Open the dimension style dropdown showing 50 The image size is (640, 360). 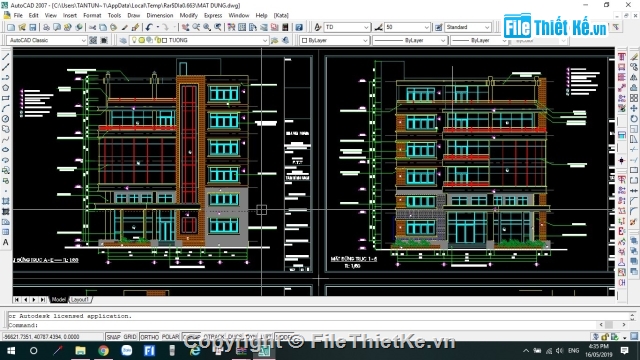(x=427, y=27)
